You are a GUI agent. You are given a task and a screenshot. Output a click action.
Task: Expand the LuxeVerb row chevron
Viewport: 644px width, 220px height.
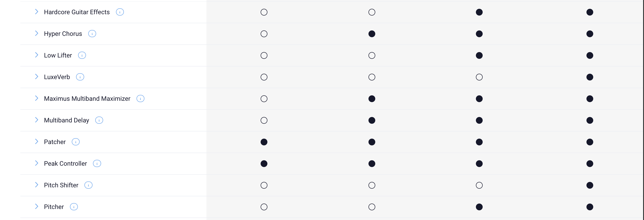(x=37, y=77)
